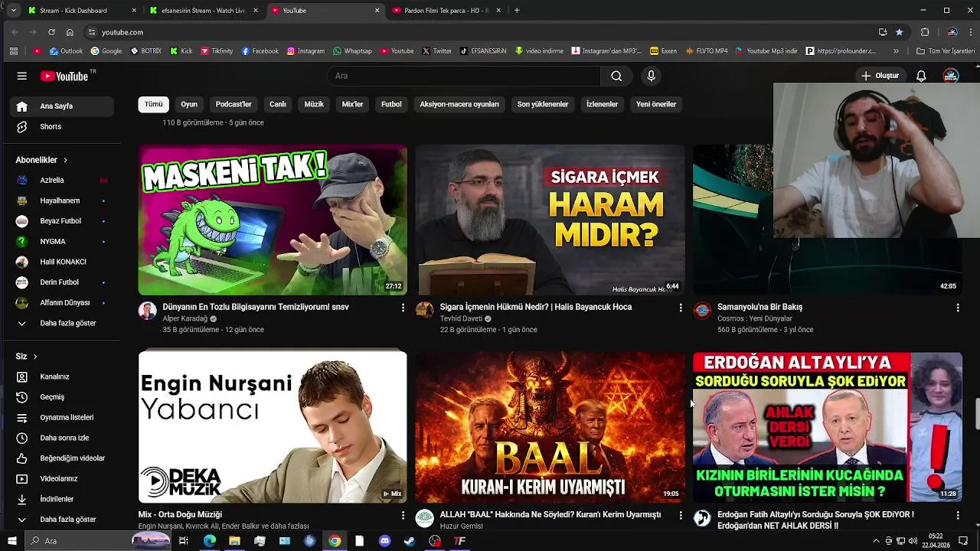The height and width of the screenshot is (551, 980).
Task: Switch to the Stream - Kick Dashboard tab
Action: coord(80,11)
